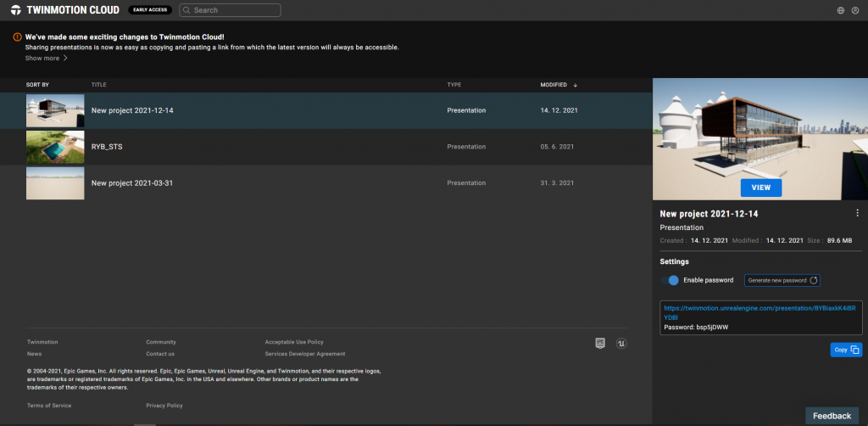The image size is (868, 426).
Task: Click the refresh icon in Generate new password
Action: coord(814,280)
